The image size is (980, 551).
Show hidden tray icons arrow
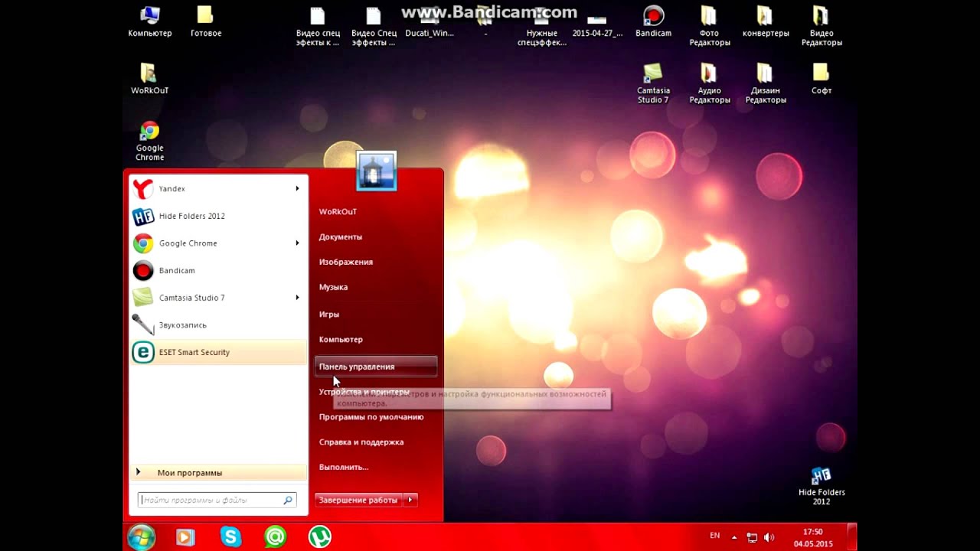pyautogui.click(x=734, y=537)
